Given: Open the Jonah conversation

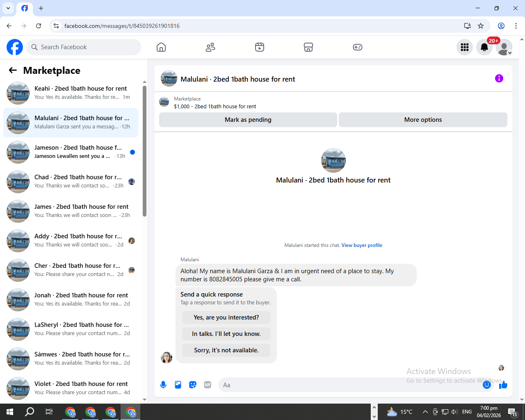Looking at the screenshot, I should click(71, 300).
